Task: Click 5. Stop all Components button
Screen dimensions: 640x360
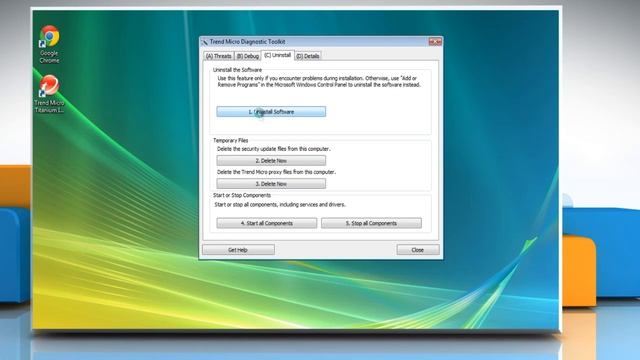Action: click(371, 223)
